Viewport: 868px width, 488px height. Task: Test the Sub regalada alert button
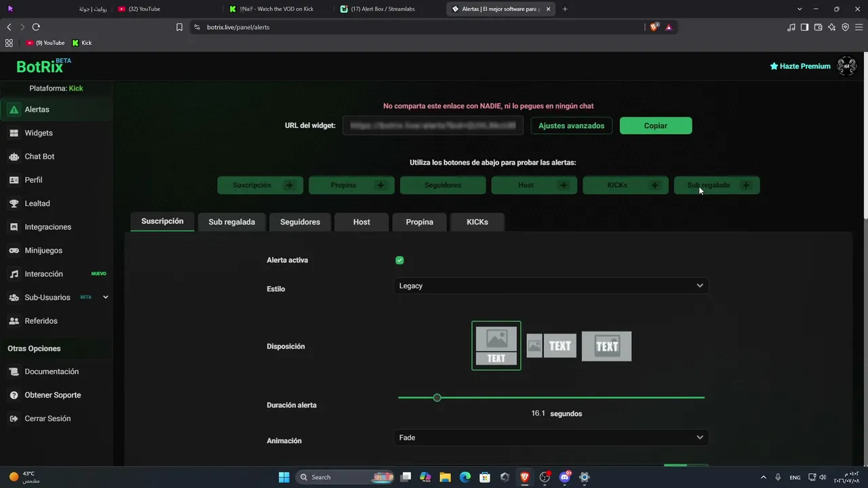tap(717, 185)
